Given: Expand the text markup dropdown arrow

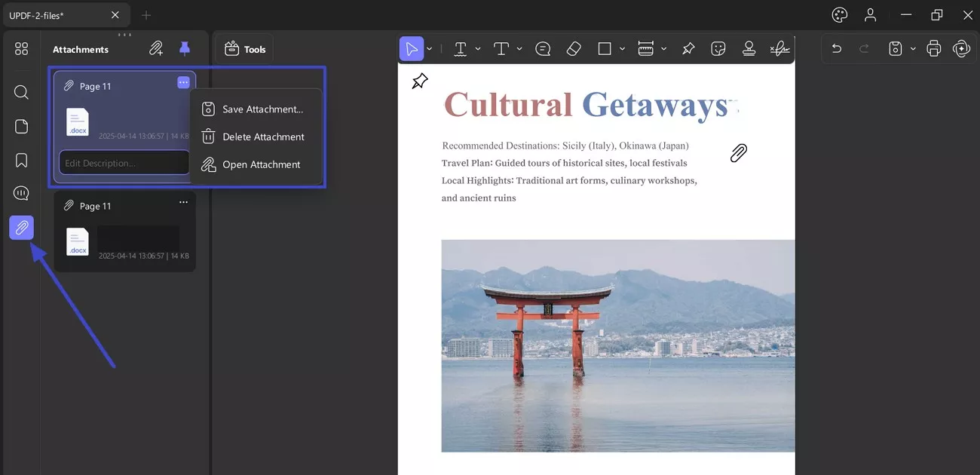Looking at the screenshot, I should point(478,49).
